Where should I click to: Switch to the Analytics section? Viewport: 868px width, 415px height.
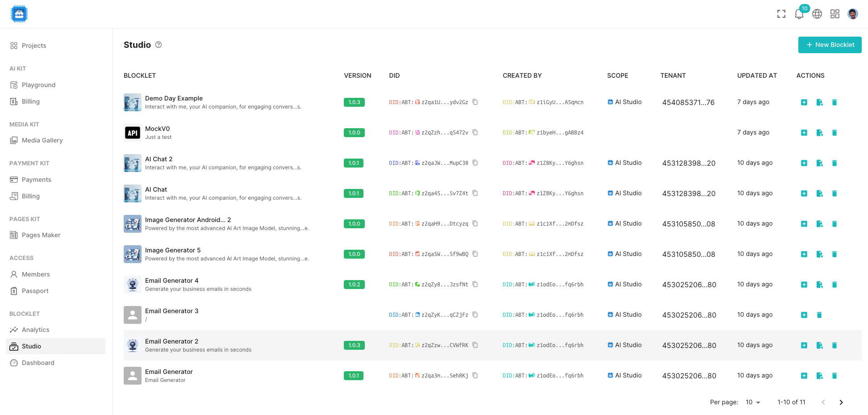36,330
